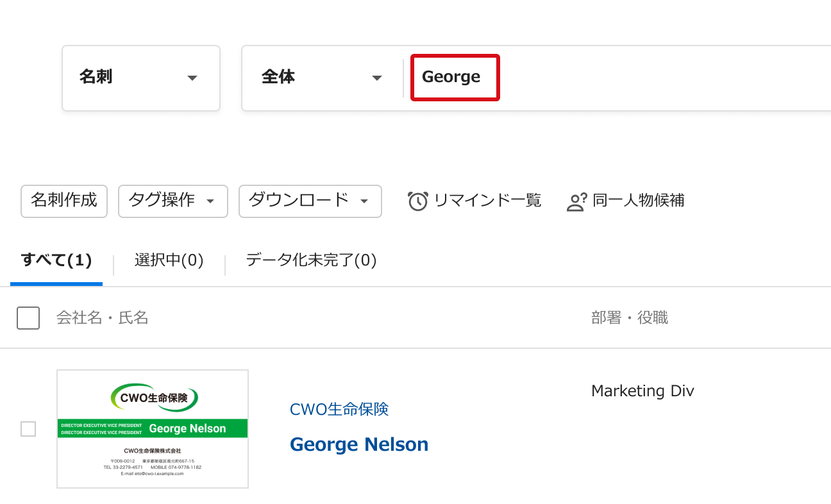Click the George Nelson business card thumbnail

(x=153, y=429)
